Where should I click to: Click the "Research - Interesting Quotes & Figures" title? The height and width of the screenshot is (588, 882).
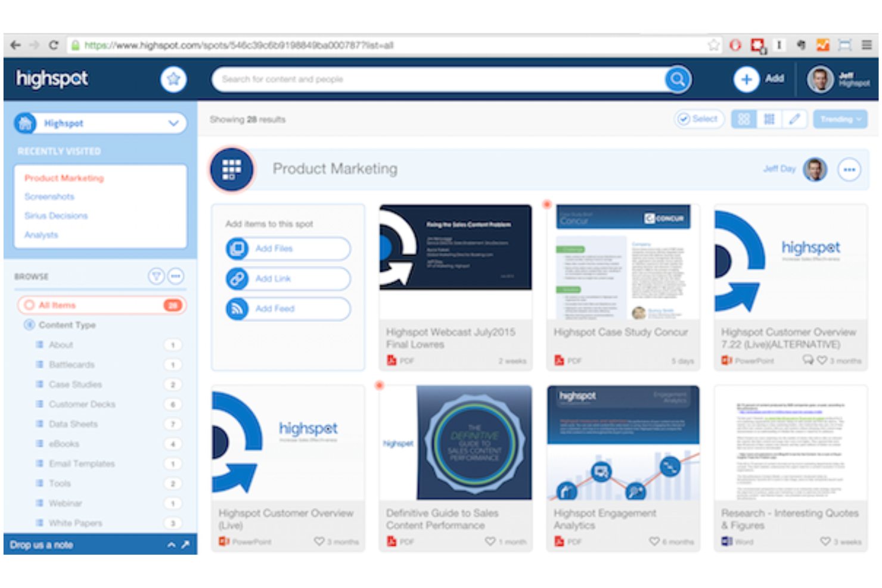790,519
